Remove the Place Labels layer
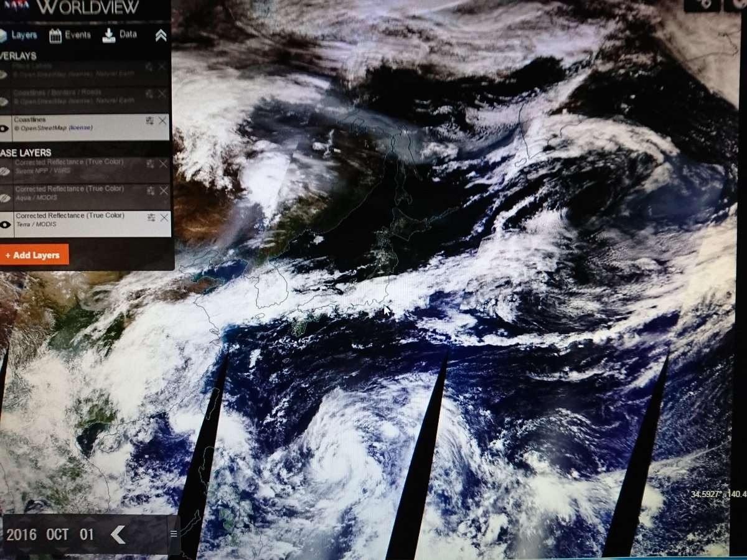This screenshot has height=560, width=747. tap(162, 67)
